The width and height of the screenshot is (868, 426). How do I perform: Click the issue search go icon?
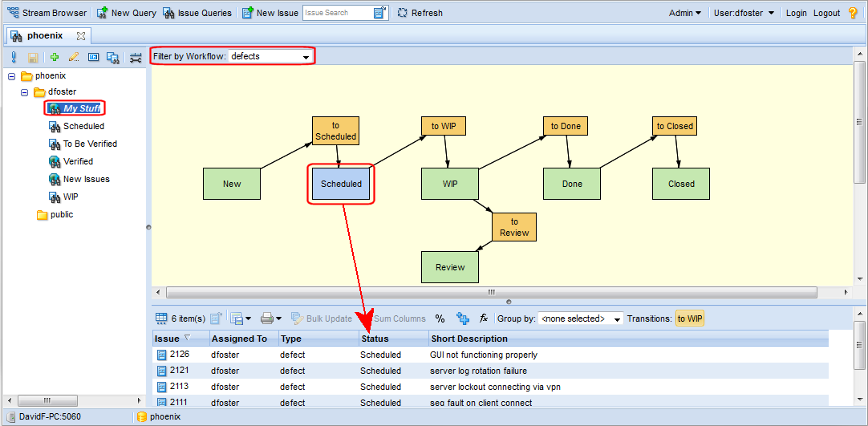[x=380, y=13]
